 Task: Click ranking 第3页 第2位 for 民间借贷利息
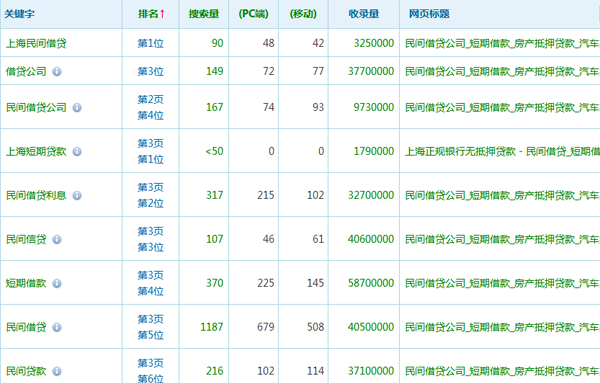[151, 196]
